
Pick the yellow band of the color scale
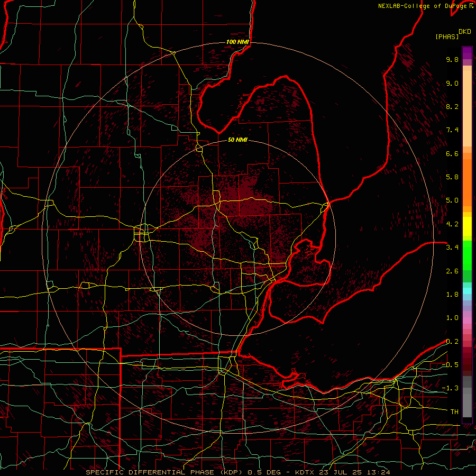coord(467,226)
